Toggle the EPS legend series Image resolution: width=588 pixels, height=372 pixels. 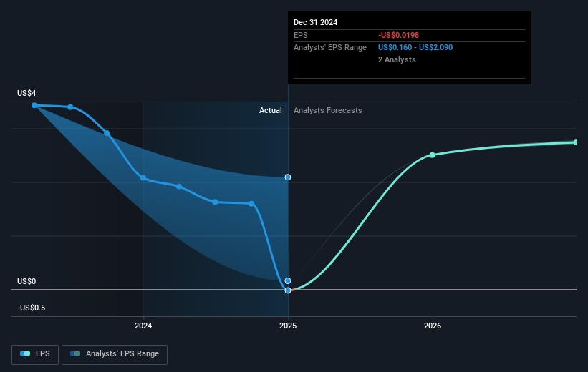point(35,354)
